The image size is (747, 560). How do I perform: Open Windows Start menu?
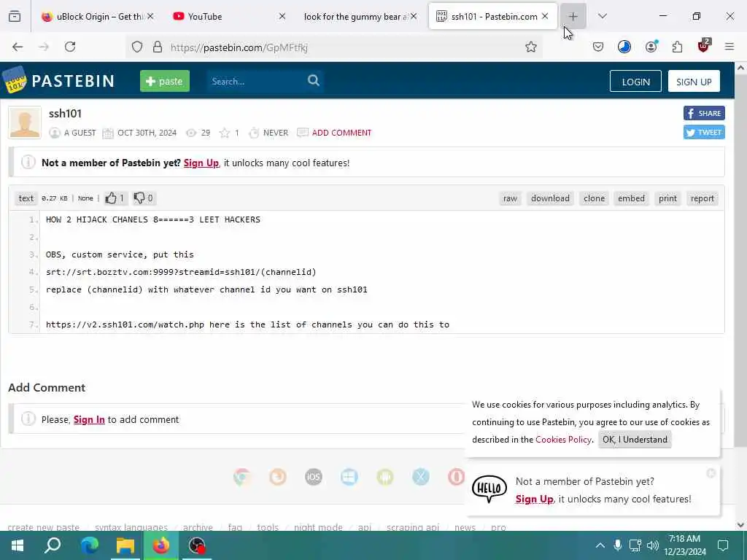18,545
